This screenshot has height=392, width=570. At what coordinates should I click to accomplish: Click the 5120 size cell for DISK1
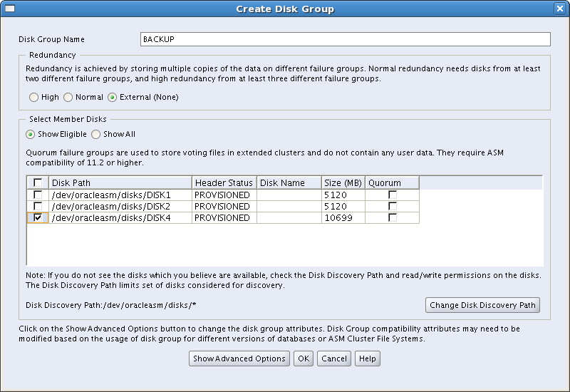click(343, 195)
